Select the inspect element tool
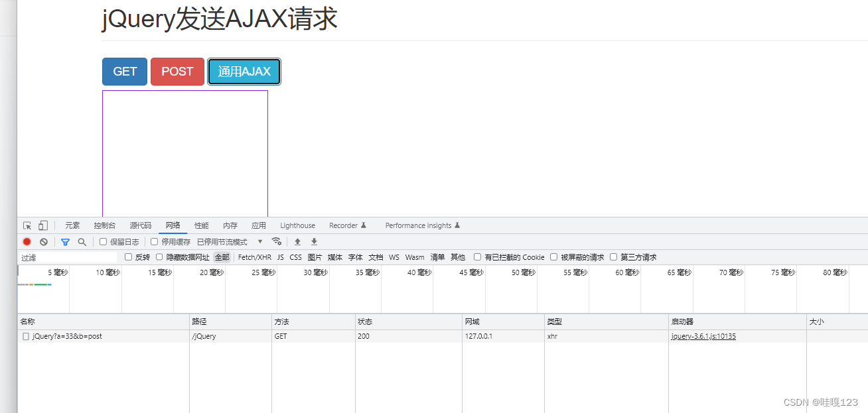868x413 pixels. point(27,225)
